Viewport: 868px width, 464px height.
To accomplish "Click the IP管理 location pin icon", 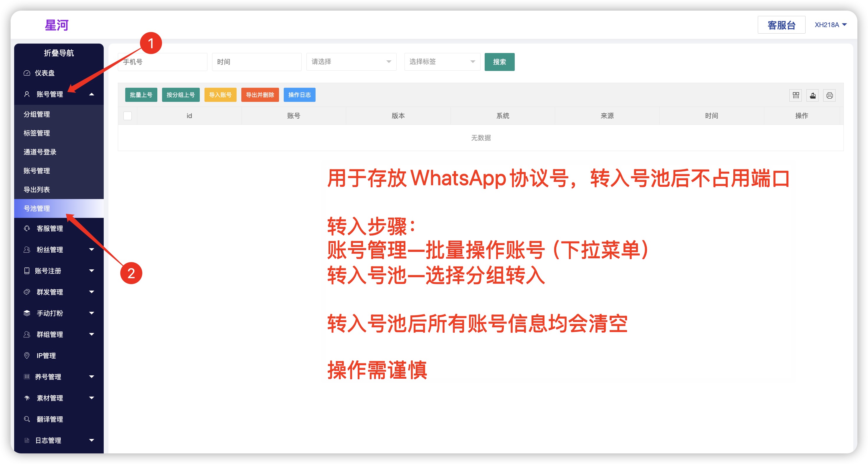I will pos(27,355).
